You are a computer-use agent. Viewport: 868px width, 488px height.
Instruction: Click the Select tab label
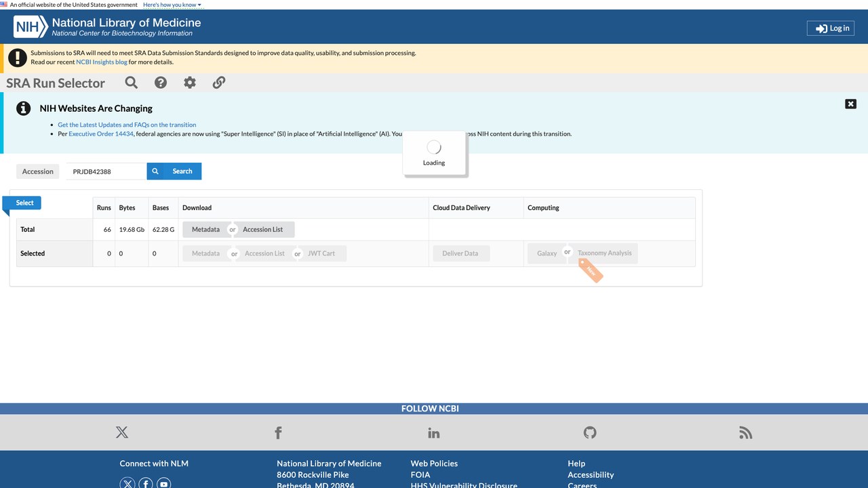coord(25,203)
